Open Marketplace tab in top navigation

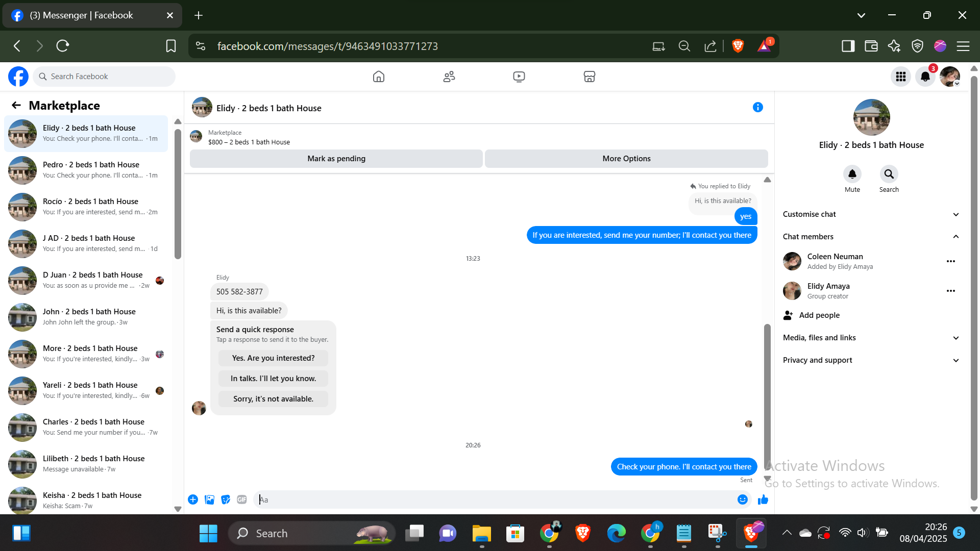(x=589, y=77)
